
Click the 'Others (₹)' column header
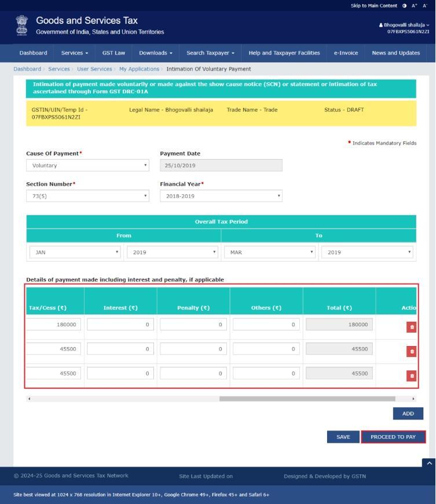click(266, 308)
